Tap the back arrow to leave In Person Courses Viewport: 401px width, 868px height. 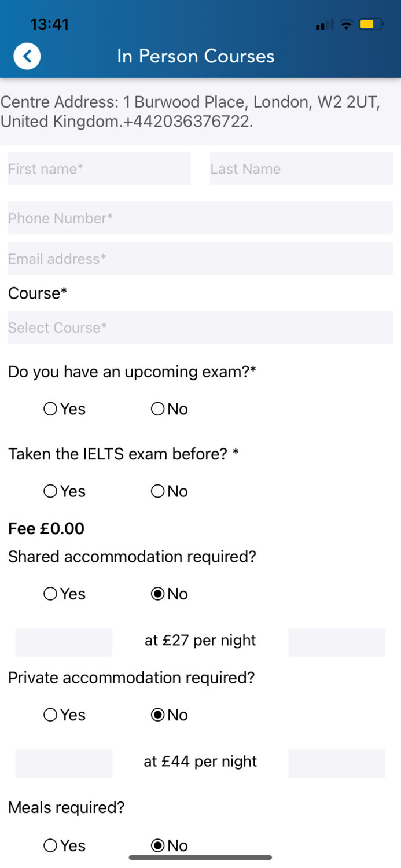point(27,56)
